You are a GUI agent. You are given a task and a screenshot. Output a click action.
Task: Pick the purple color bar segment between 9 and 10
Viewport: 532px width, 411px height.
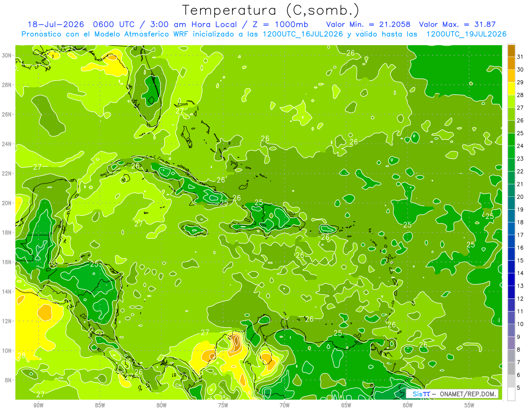(x=511, y=331)
